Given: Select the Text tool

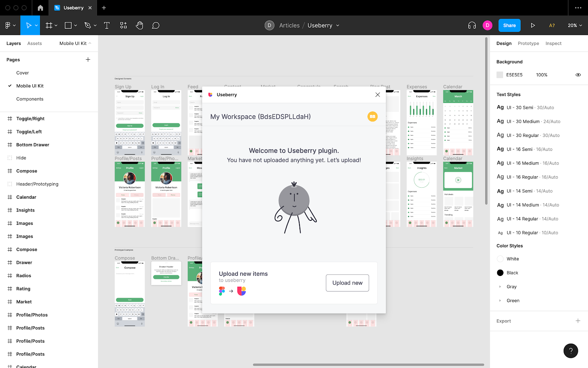Looking at the screenshot, I should click(107, 25).
